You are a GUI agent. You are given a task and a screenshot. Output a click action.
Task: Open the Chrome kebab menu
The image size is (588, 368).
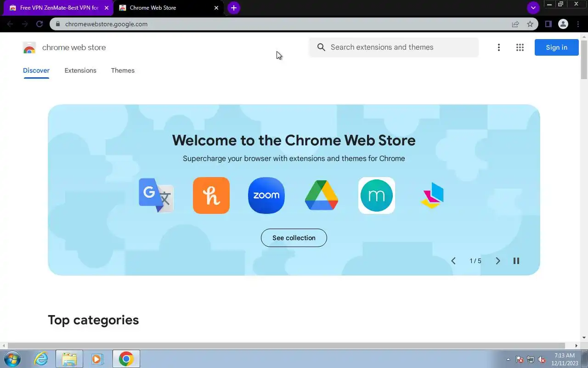coord(578,24)
